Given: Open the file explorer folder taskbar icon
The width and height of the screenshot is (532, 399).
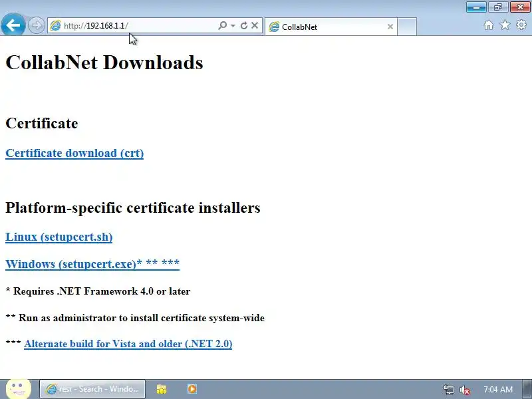Looking at the screenshot, I should point(162,389).
